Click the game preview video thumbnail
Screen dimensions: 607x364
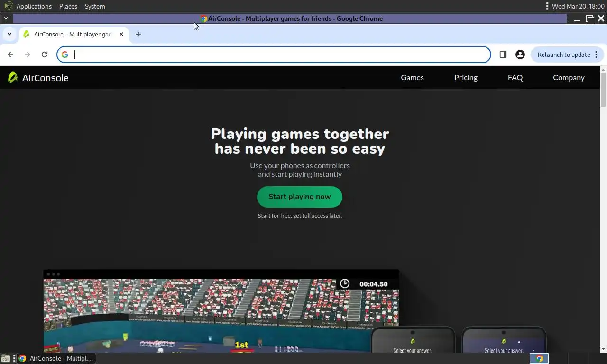(221, 311)
